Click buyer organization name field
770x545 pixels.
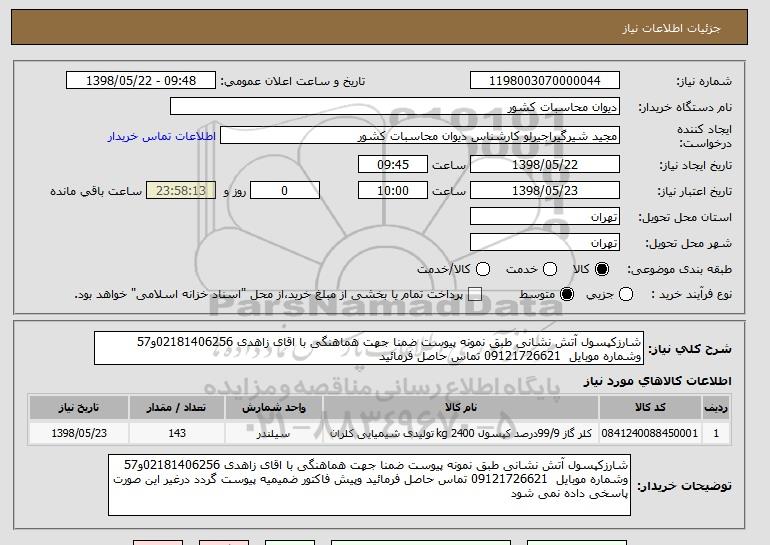click(x=395, y=107)
